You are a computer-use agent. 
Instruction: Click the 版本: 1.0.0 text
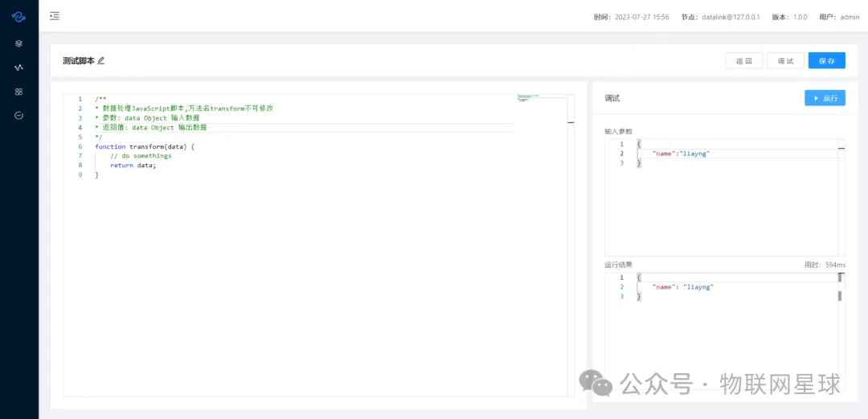[x=789, y=17]
